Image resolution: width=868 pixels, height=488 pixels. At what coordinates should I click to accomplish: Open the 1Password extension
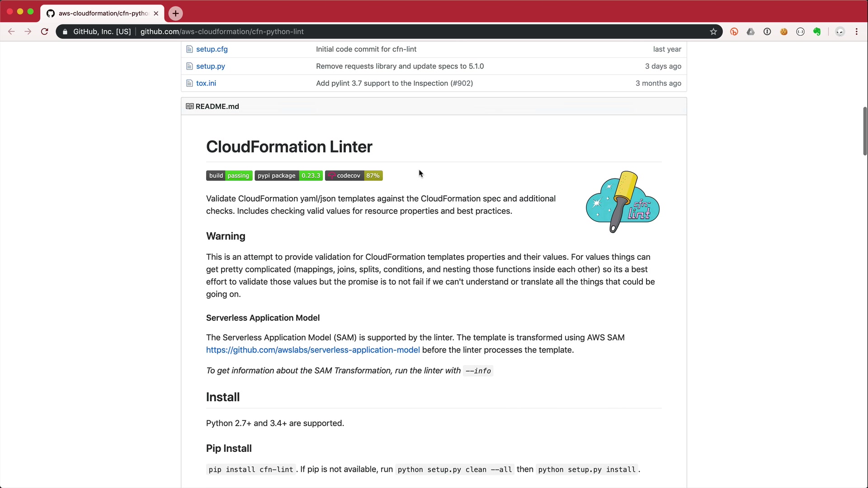click(x=767, y=32)
